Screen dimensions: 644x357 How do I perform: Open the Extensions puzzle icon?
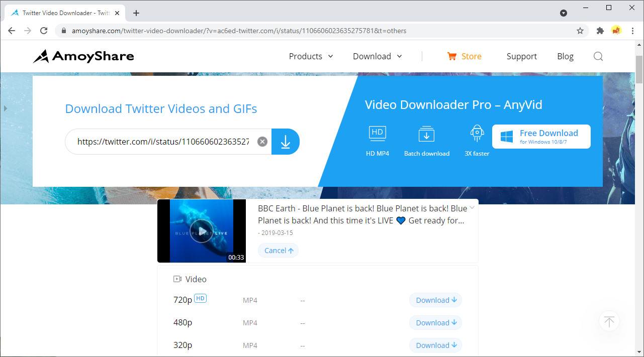pos(600,31)
